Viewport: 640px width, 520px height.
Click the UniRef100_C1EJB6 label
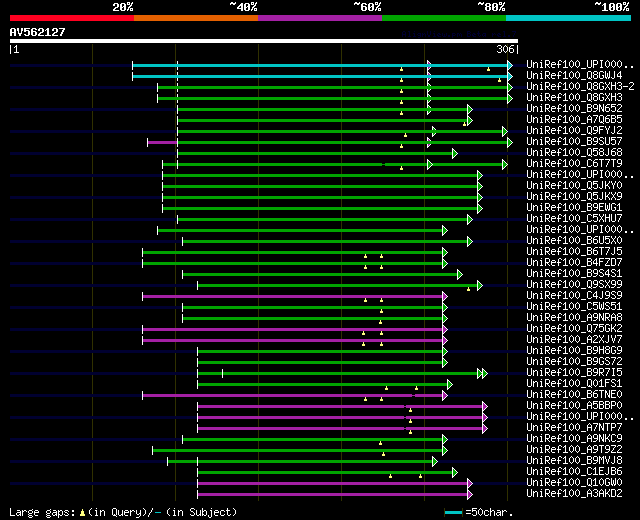(x=574, y=472)
